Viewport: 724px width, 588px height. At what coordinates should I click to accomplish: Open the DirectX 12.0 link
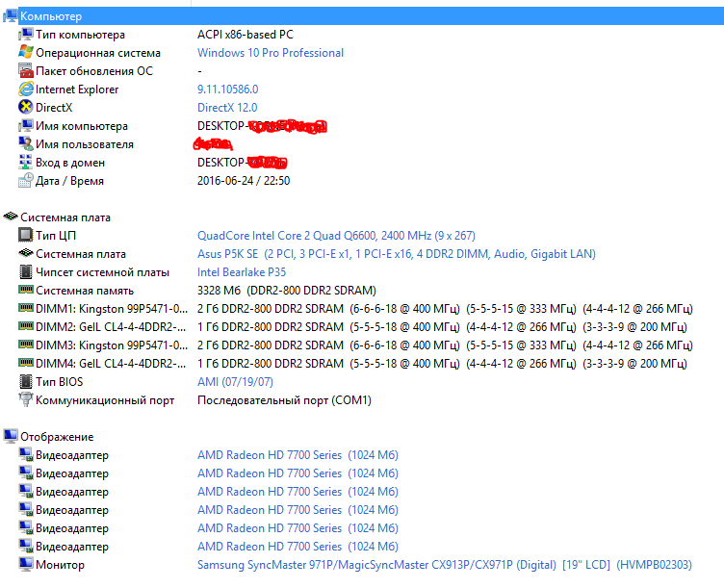(x=227, y=108)
